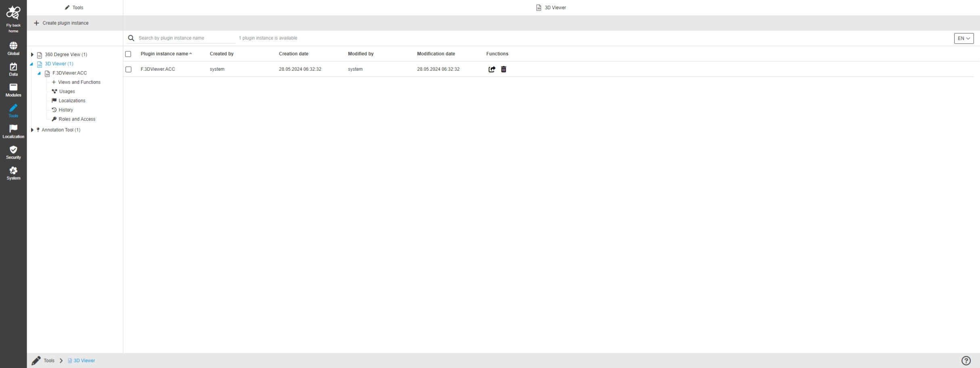Screen dimensions: 980x368
Task: Expand the Annotation Tool tree node
Action: tap(32, 130)
